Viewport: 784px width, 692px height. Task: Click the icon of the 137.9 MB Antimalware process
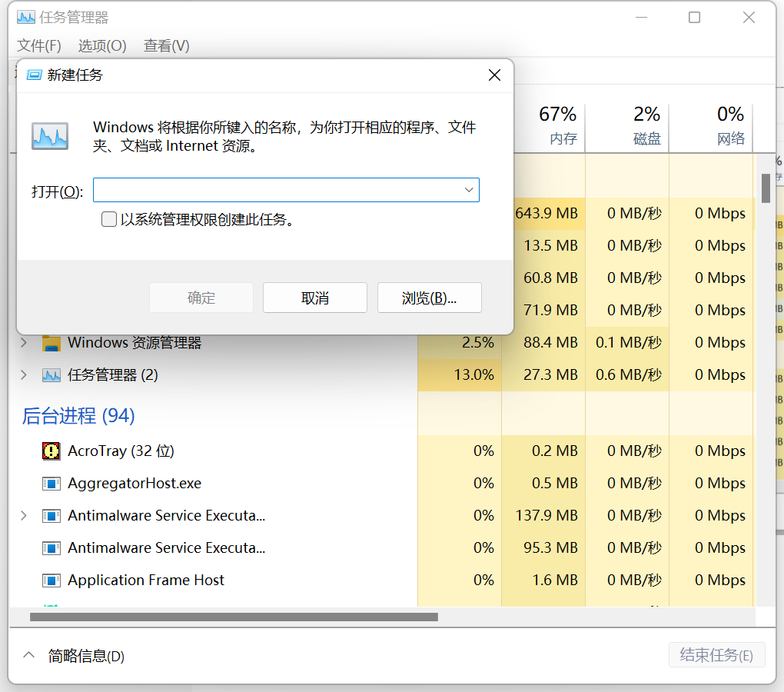point(51,515)
